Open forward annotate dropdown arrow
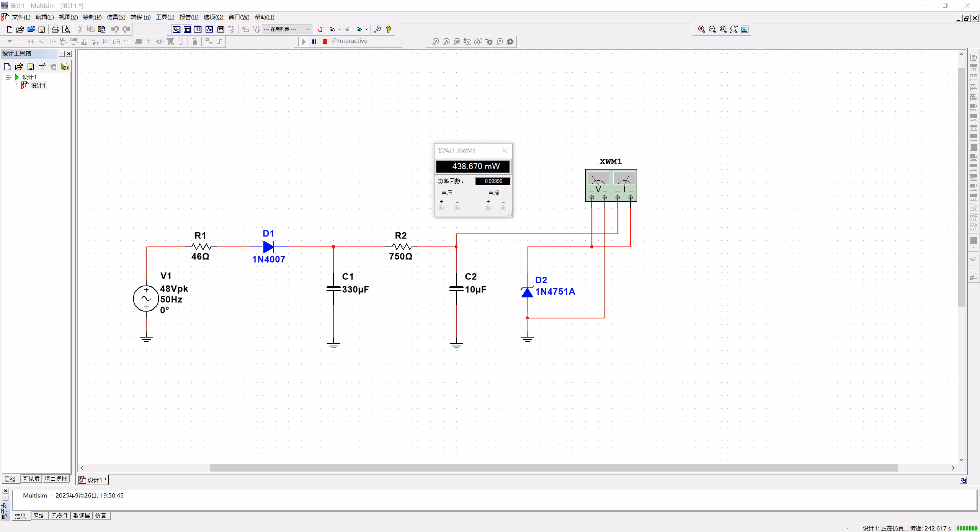The image size is (980, 532). 366,29
